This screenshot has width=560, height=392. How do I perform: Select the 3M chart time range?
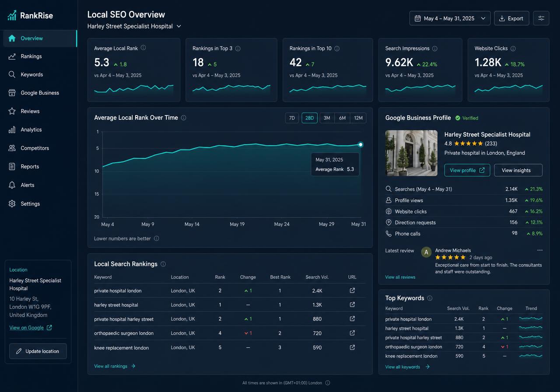(327, 118)
